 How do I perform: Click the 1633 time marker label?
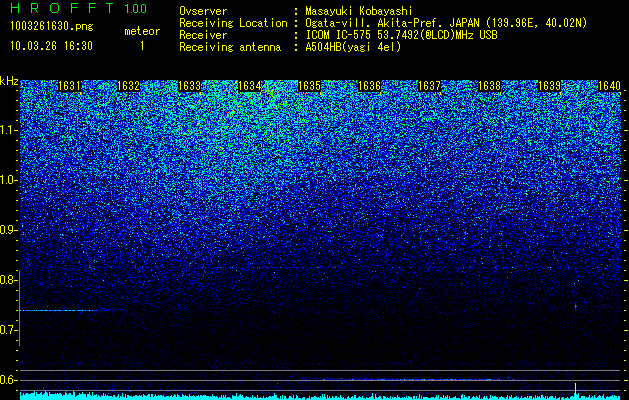tap(189, 86)
